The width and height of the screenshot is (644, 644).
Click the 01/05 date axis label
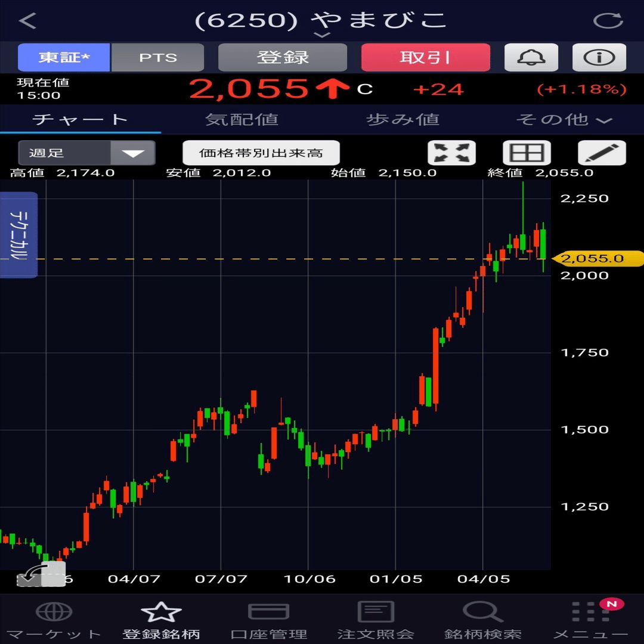pos(396,579)
